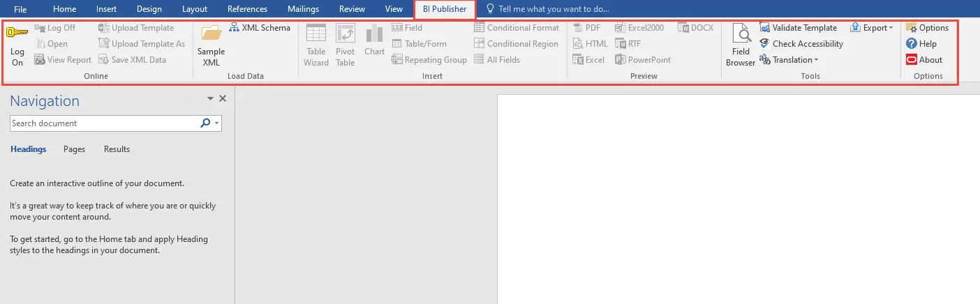Show Results in Navigation pane
Viewport: 980px width, 304px height.
click(117, 149)
